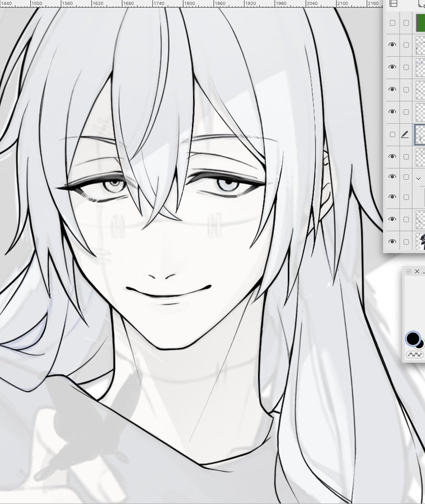Tick the checkbox on the dark-thumbnail bottom layer
The image size is (425, 504).
click(406, 242)
